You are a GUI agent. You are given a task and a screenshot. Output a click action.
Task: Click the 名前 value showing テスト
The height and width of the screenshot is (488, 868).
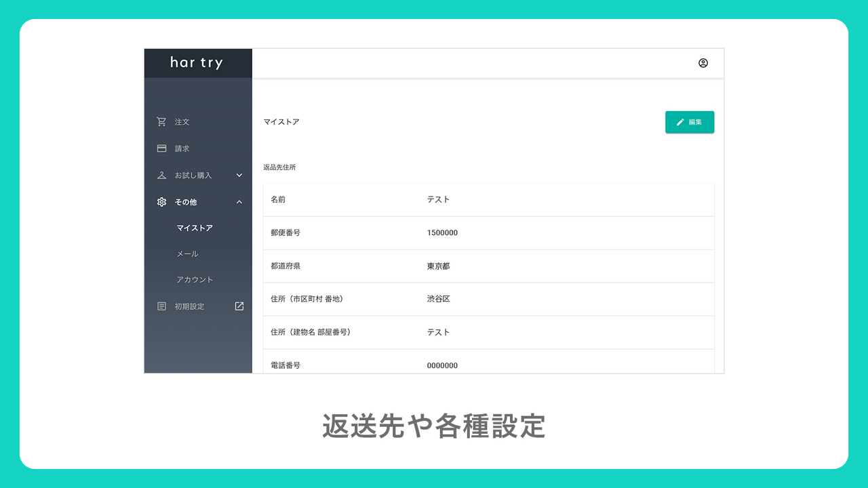click(438, 199)
